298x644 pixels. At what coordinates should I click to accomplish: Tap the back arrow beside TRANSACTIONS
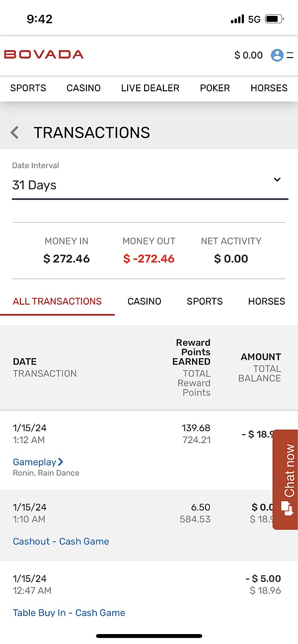point(14,132)
